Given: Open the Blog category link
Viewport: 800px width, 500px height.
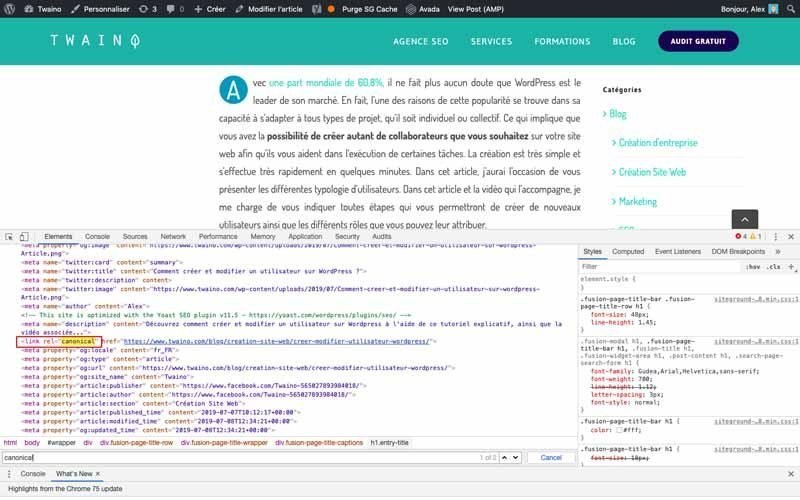Looking at the screenshot, I should point(617,114).
